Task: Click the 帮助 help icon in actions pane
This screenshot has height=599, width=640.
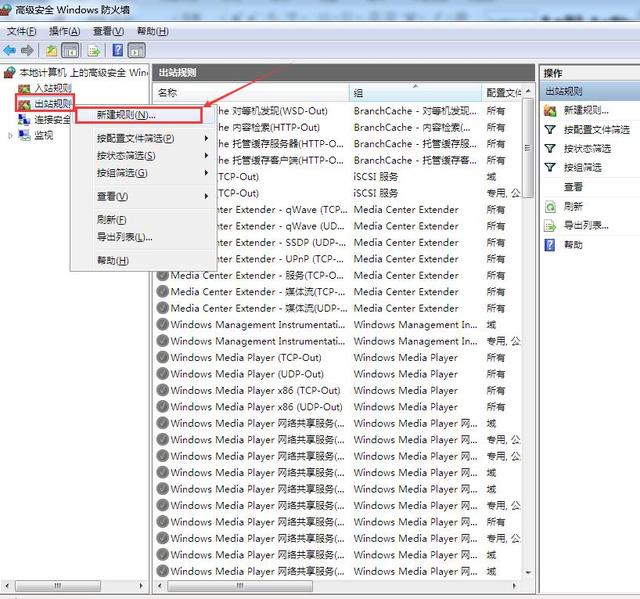Action: (x=550, y=245)
